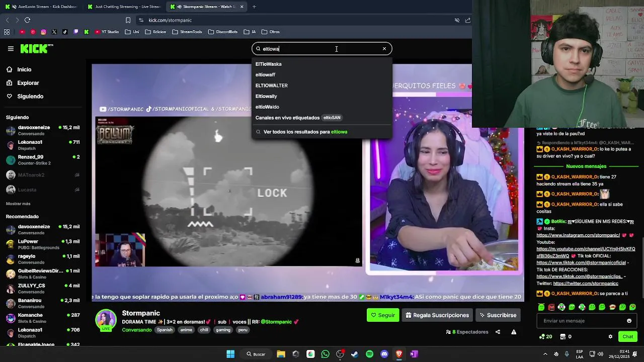
Task: Close the Stormpanic Stream browser tab
Action: coord(242,7)
